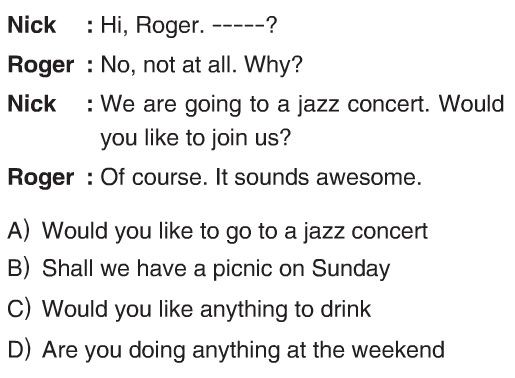This screenshot has width=515, height=378.
Task: Click the first bold "Nick" speaker name
Action: [x=32, y=25]
